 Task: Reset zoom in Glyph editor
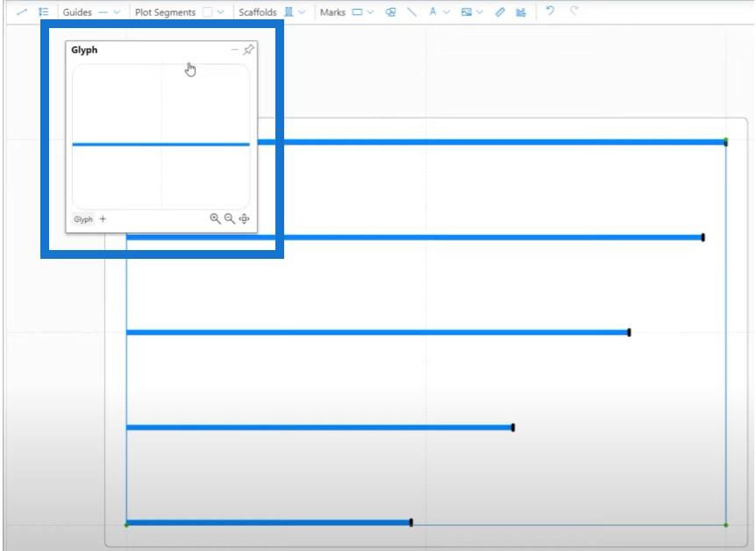245,218
